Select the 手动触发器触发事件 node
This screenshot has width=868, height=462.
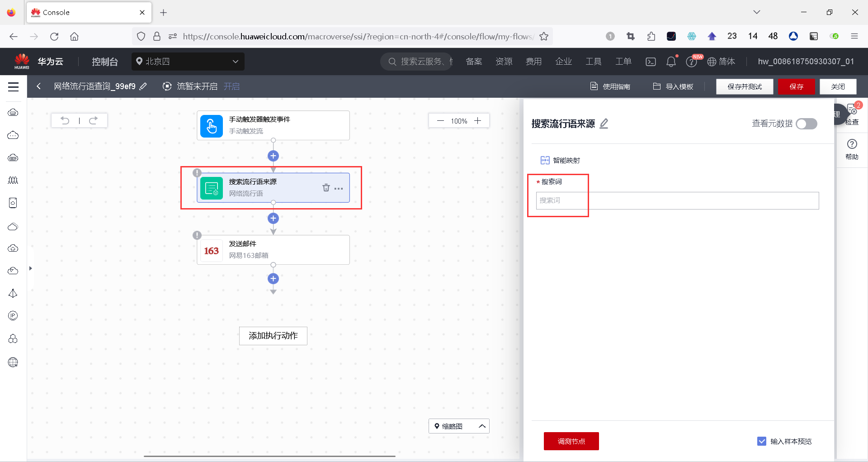pyautogui.click(x=273, y=125)
